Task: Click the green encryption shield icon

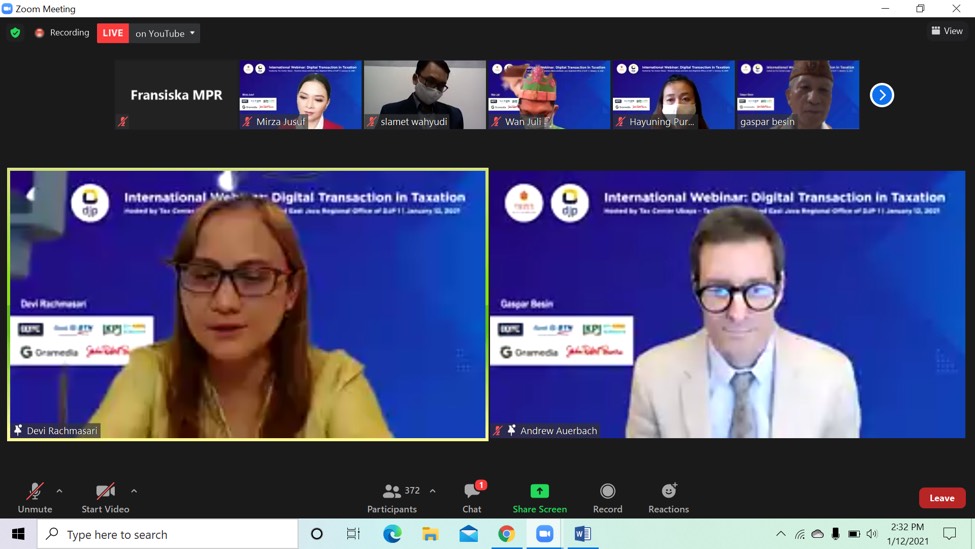Action: click(16, 32)
